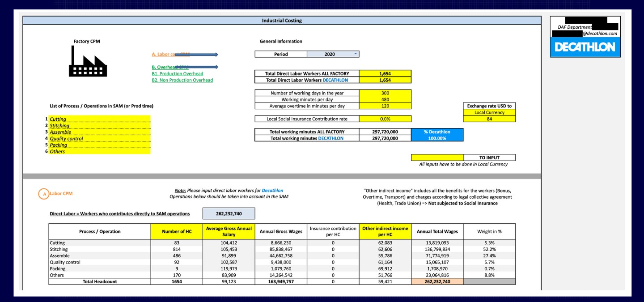Open the Period 2020 dropdown arrow
Viewport: 644px width, 302px height.
tap(356, 54)
